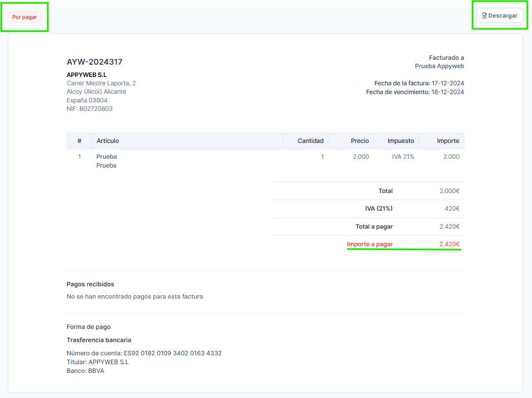Click the download icon in Descargar button
Viewport: 532px width, 398px height.
[484, 16]
